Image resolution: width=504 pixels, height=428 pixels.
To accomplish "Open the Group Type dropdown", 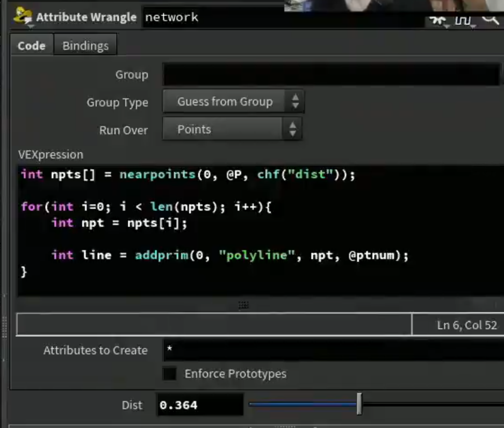I will 233,101.
